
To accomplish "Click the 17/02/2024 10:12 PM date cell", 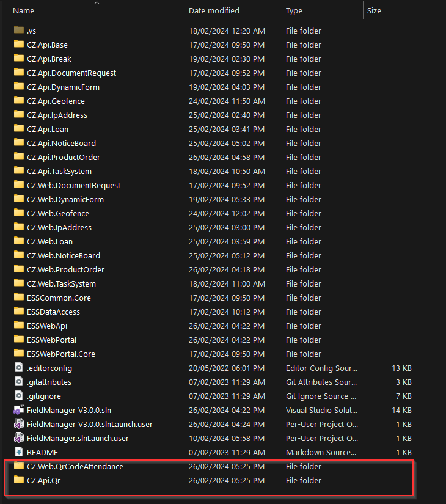I will [227, 312].
